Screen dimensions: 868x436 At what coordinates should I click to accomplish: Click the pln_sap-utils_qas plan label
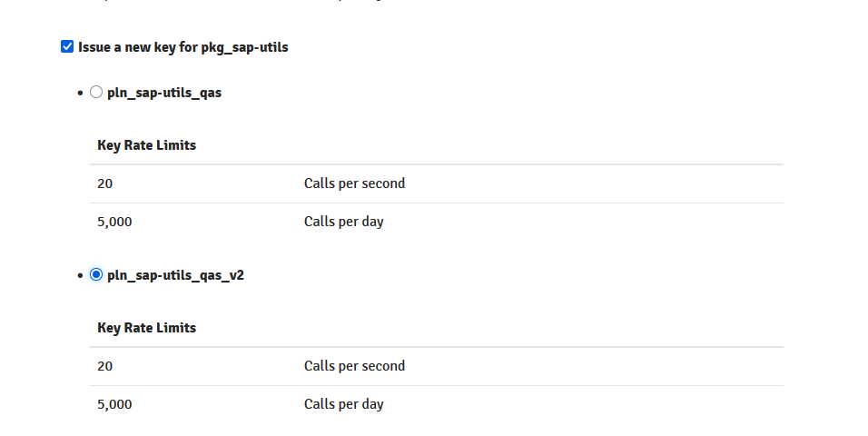164,93
